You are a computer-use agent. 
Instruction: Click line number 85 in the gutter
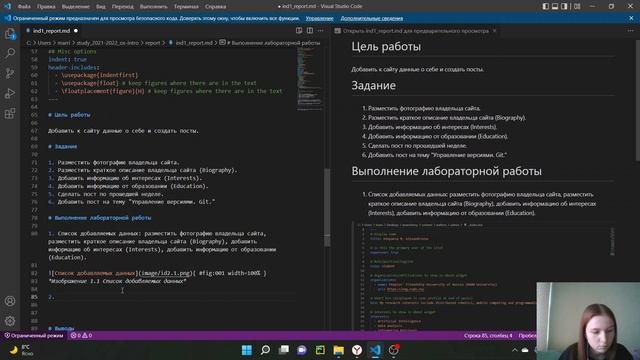[34, 297]
